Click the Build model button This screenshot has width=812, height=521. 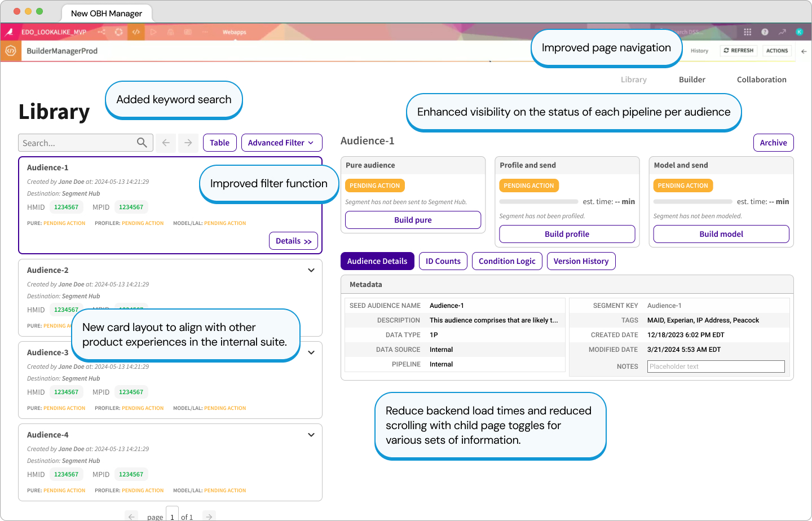(721, 234)
